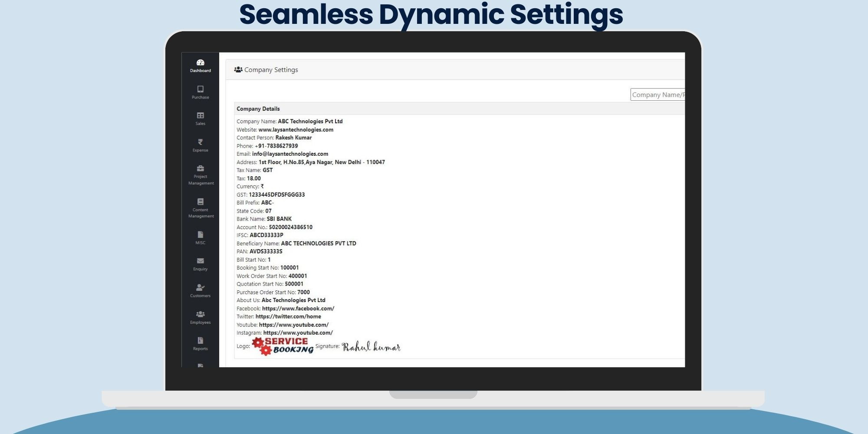Open the Expense rupee icon
The image size is (868, 434).
[x=200, y=142]
